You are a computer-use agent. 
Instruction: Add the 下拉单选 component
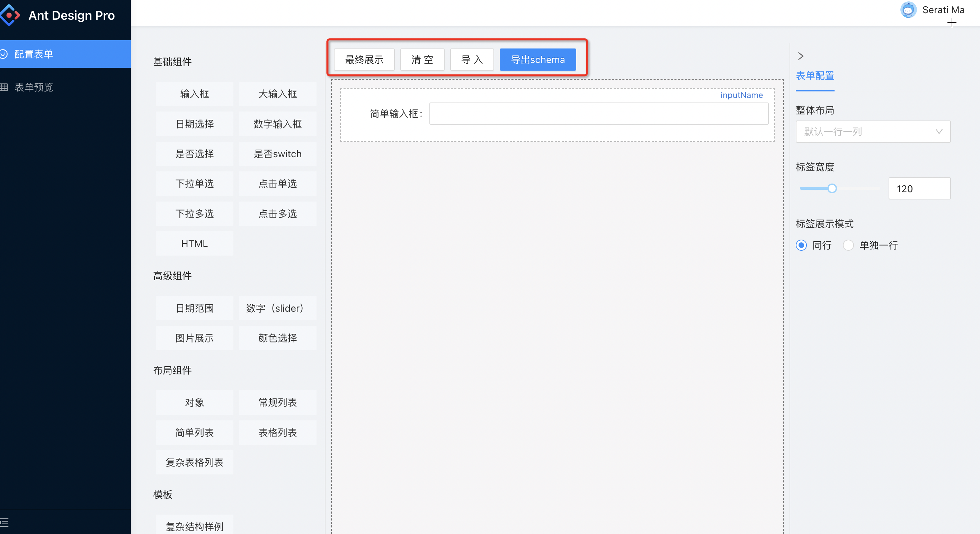[x=194, y=184]
